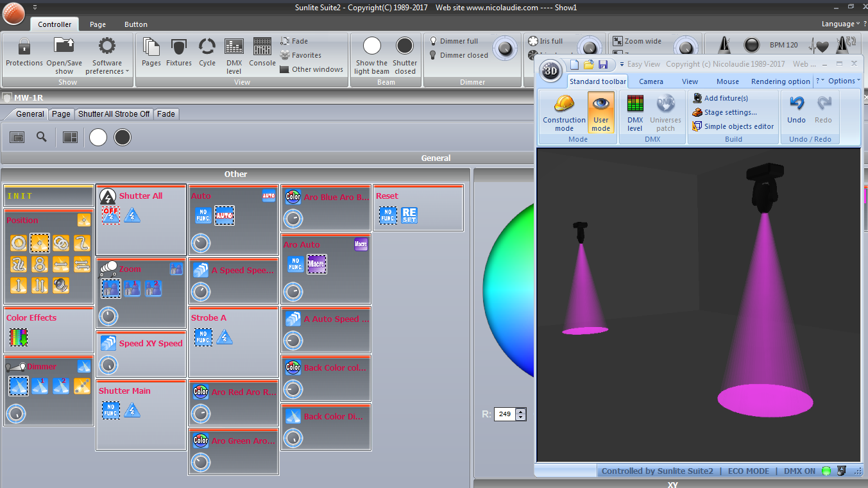Open Stage settings in Easy View
Viewport: 868px width, 488px height.
[725, 112]
